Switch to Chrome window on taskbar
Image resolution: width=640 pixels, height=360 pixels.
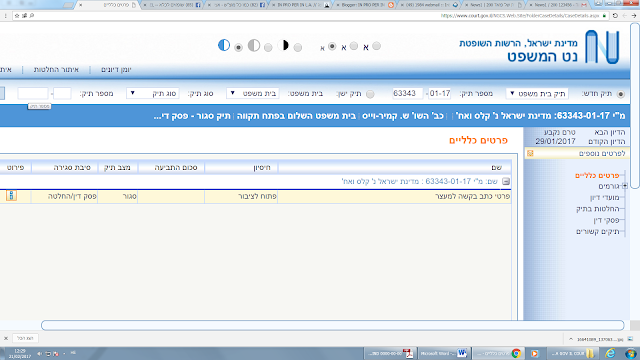click(x=499, y=353)
